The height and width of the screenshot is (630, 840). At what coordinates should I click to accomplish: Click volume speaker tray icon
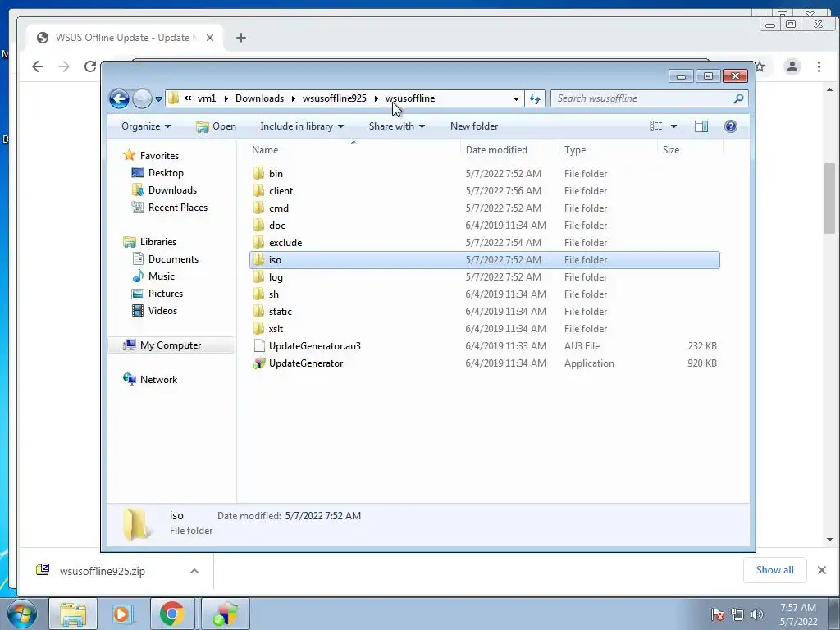pyautogui.click(x=757, y=614)
